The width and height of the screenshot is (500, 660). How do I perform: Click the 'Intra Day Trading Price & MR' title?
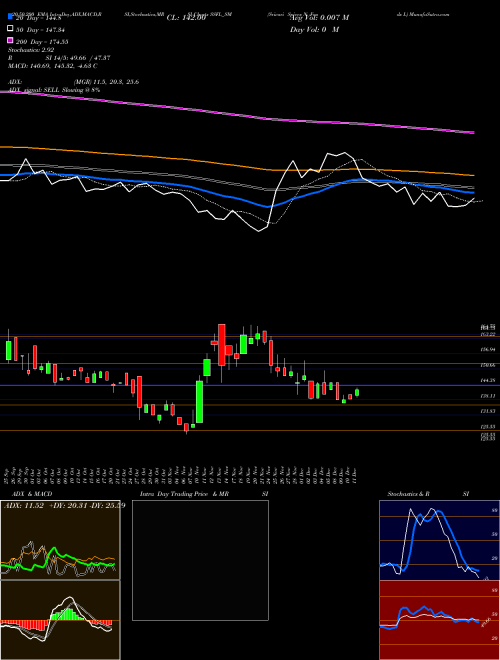click(184, 494)
